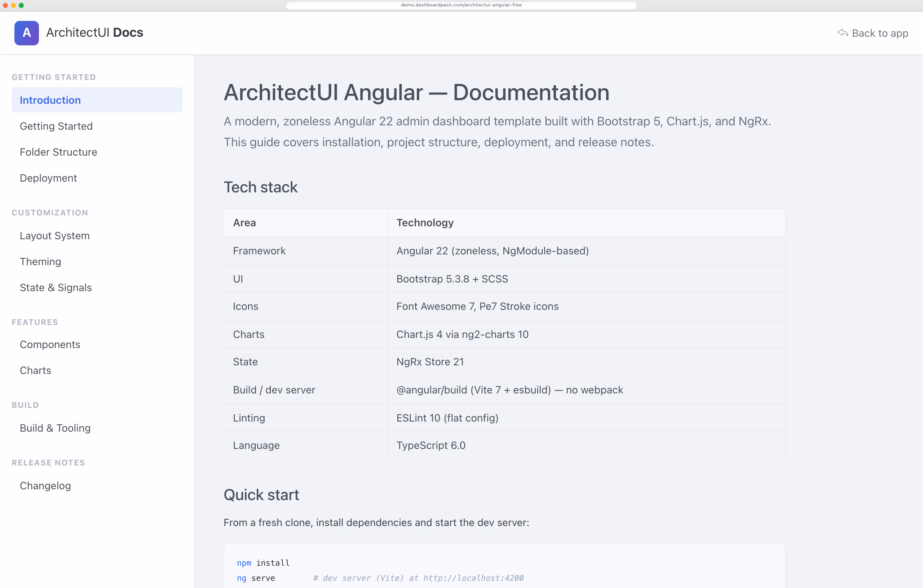Viewport: 923px width, 588px height.
Task: Open the Deployment section
Action: click(x=97, y=178)
